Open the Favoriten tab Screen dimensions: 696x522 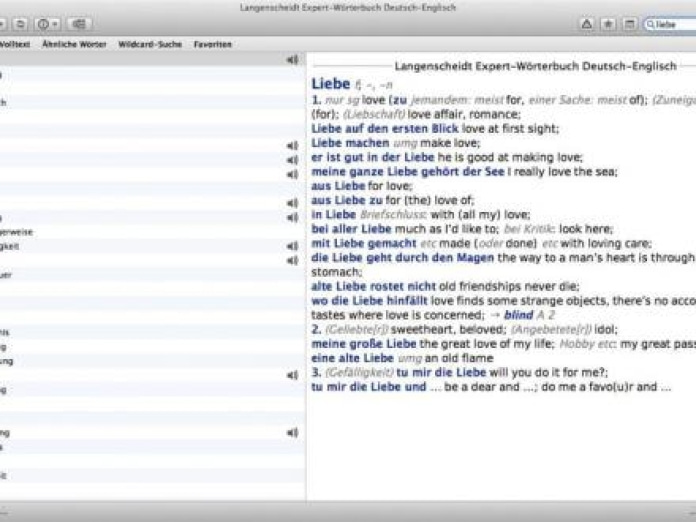[x=213, y=44]
